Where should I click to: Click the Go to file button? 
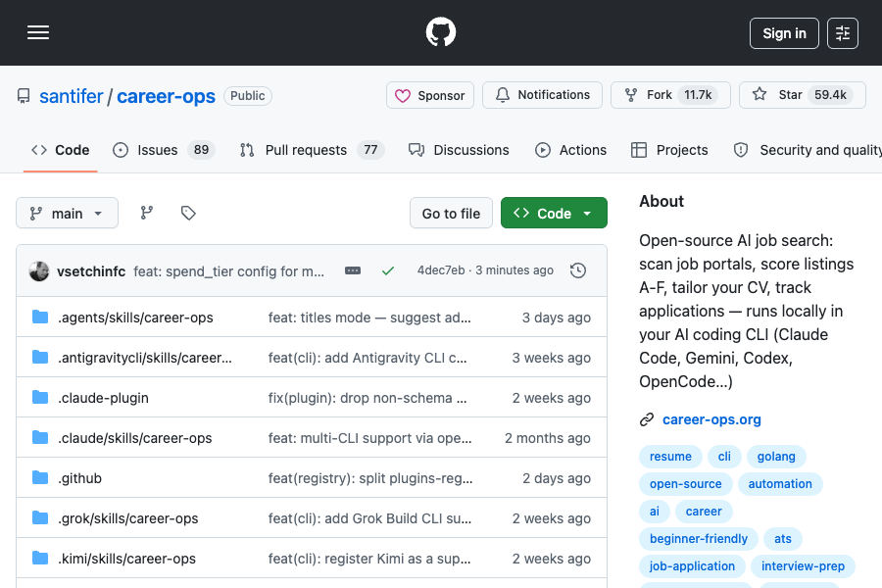[x=451, y=214]
